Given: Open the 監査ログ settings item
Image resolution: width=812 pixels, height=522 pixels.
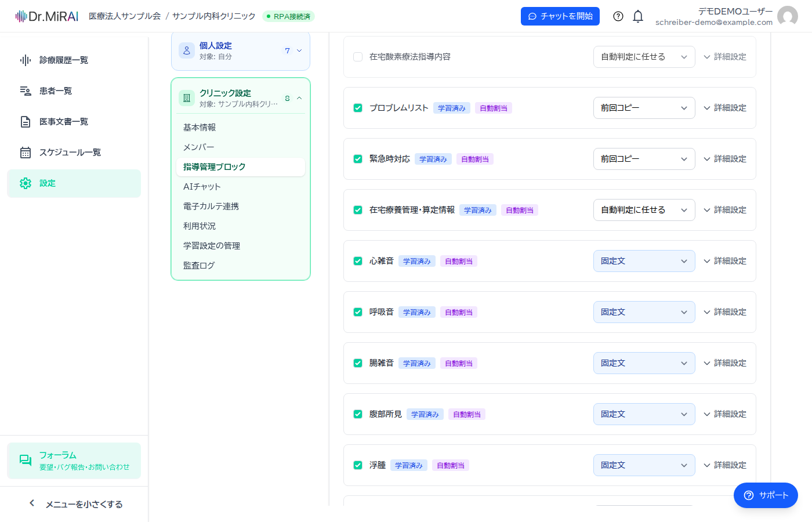Looking at the screenshot, I should [240, 266].
